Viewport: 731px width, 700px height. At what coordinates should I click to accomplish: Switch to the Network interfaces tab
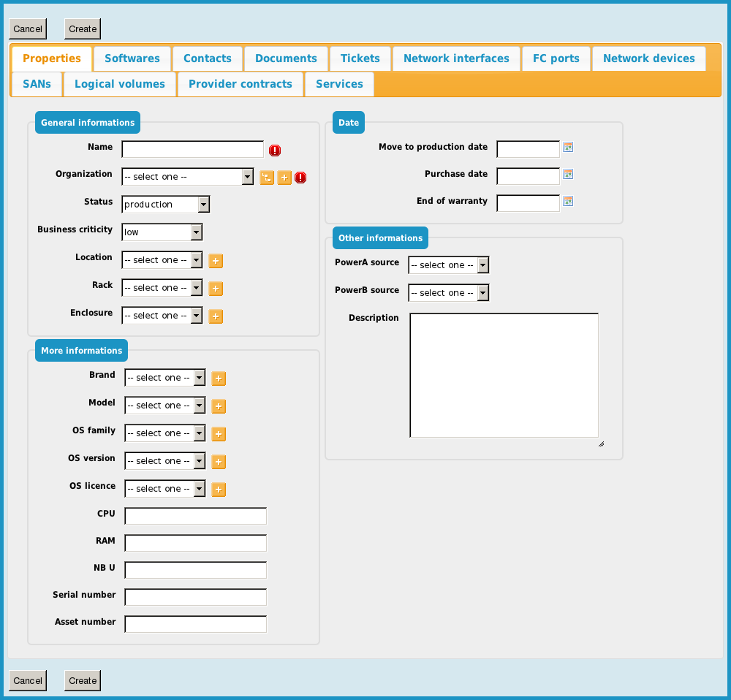tap(456, 58)
